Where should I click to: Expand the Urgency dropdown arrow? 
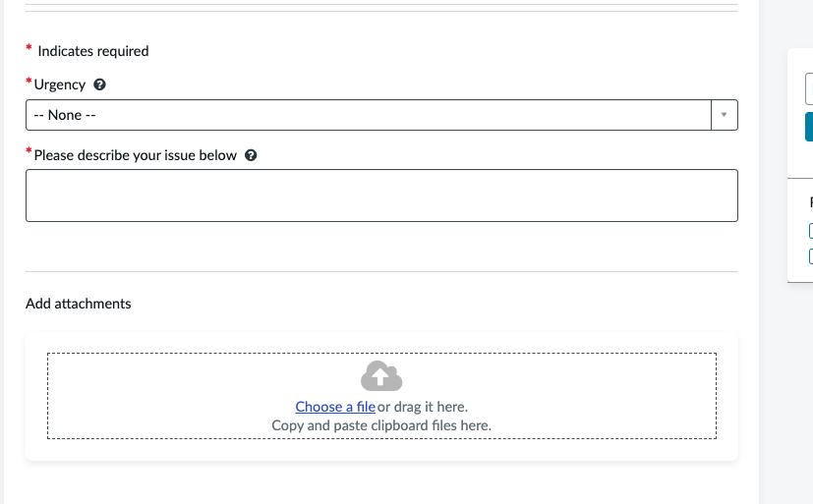tap(724, 115)
